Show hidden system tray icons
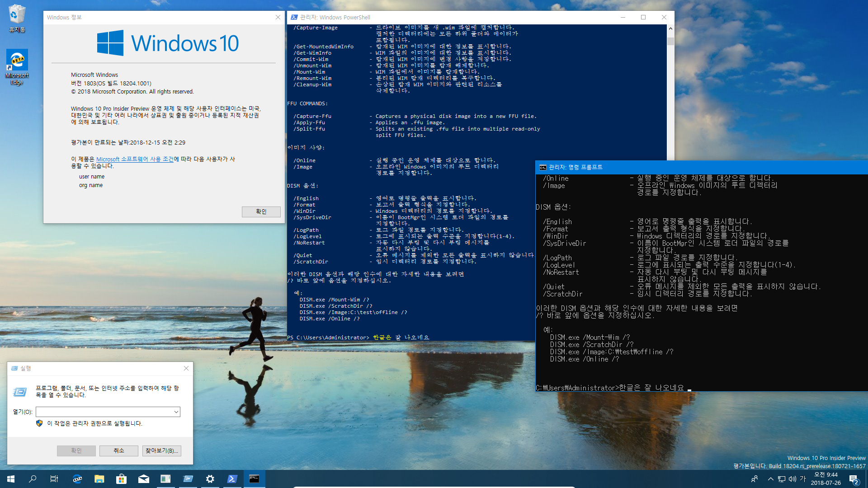The width and height of the screenshot is (868, 488). coord(770,479)
